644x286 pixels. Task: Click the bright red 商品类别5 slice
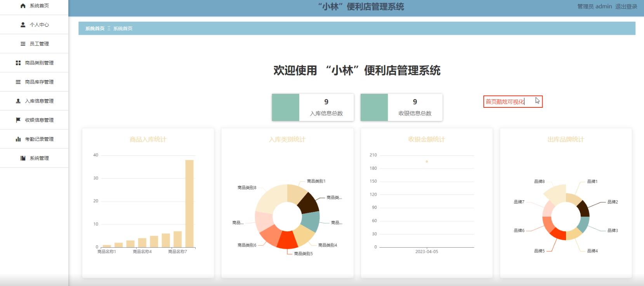click(x=287, y=240)
